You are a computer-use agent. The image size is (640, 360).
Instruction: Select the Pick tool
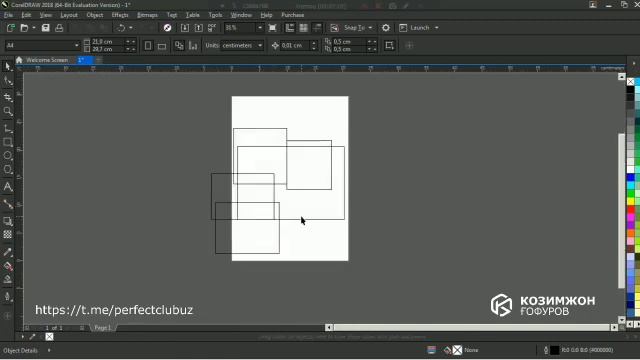click(x=7, y=67)
